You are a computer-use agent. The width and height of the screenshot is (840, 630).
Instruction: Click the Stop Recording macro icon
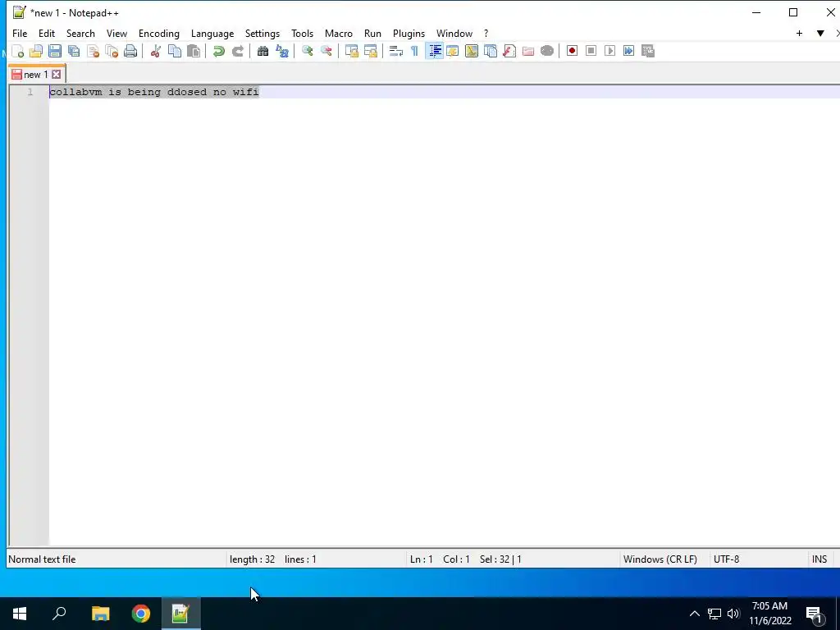(591, 51)
